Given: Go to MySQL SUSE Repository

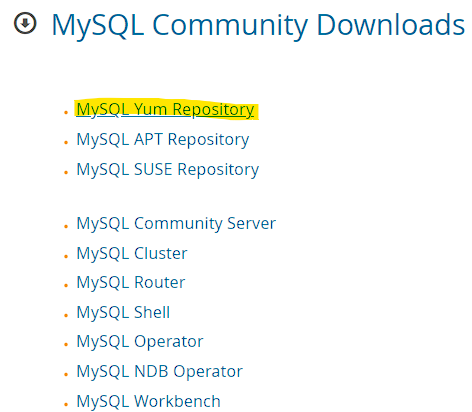Looking at the screenshot, I should 168,169.
